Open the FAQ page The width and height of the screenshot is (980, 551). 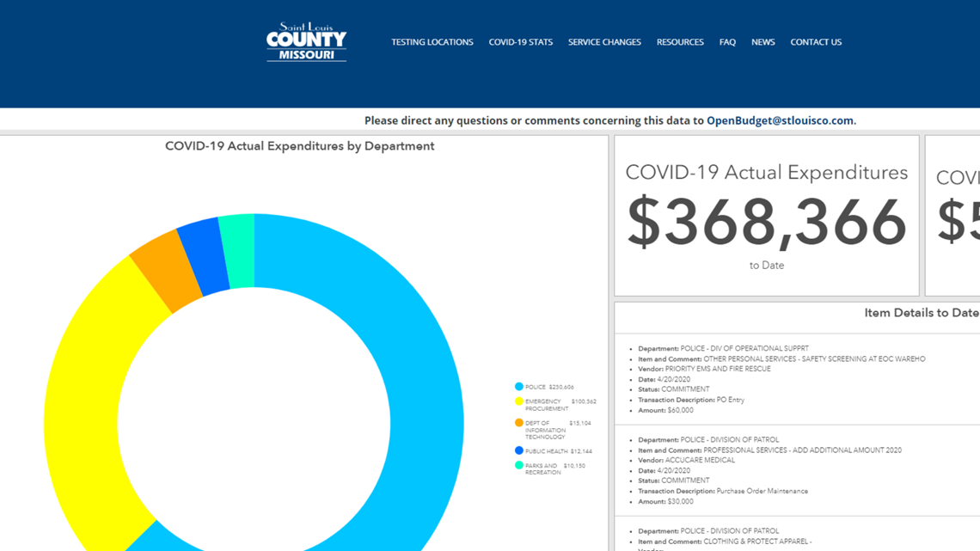pos(727,42)
